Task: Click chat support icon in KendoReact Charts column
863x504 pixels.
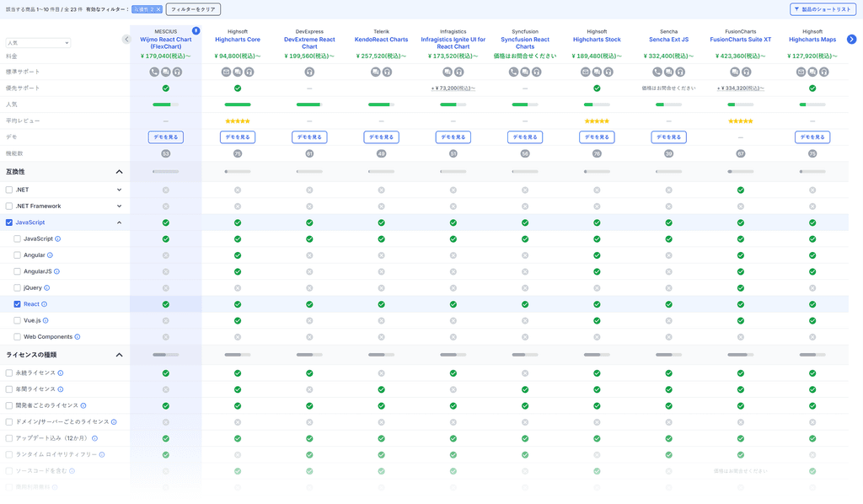Action: pyautogui.click(x=375, y=72)
